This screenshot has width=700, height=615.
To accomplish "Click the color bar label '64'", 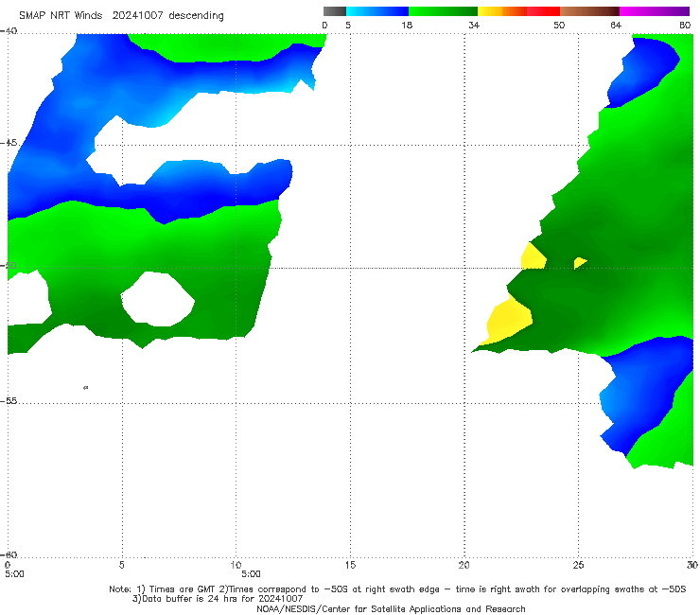I will click(616, 25).
